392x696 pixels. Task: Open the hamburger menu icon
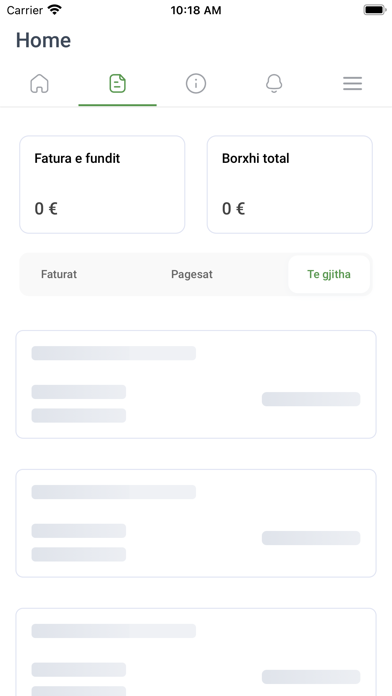[x=352, y=83]
